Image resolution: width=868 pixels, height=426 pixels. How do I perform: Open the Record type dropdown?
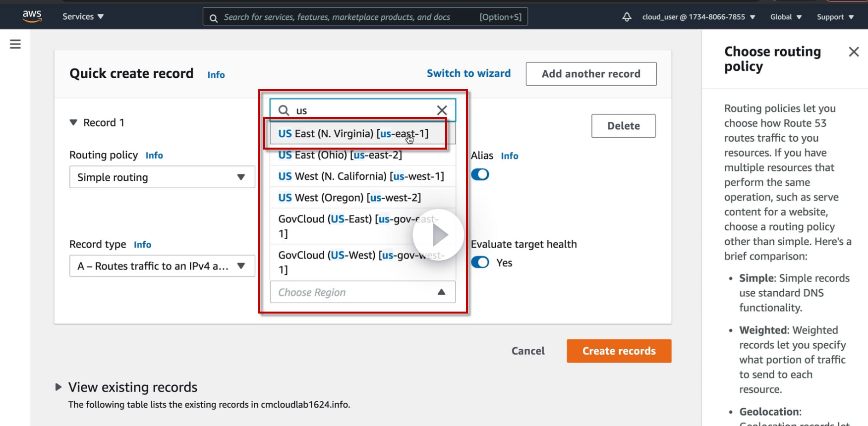[162, 266]
